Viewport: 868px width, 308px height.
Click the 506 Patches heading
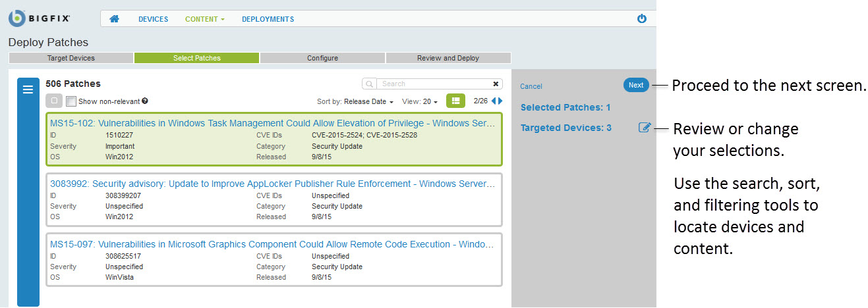73,84
